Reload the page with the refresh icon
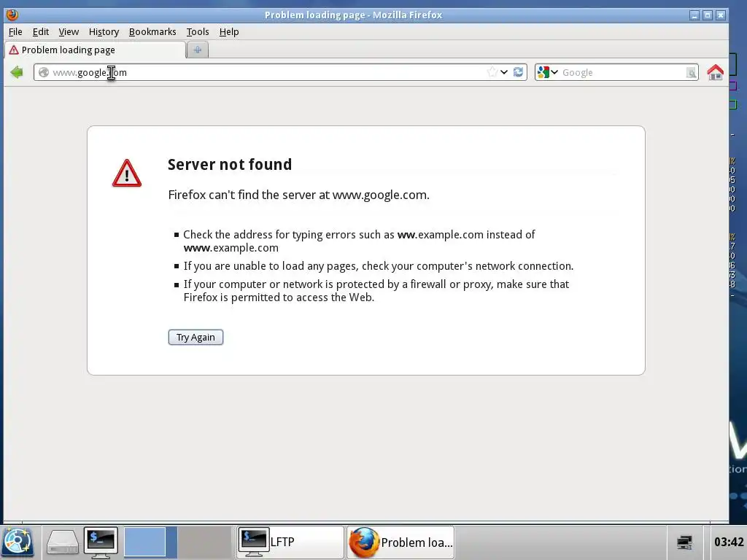747x560 pixels. point(519,72)
